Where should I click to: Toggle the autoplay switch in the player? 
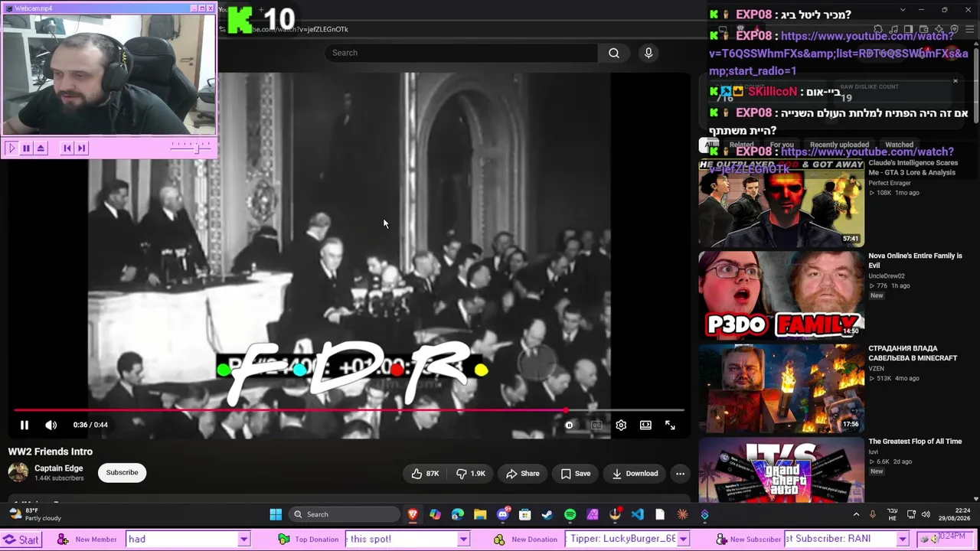tap(568, 425)
